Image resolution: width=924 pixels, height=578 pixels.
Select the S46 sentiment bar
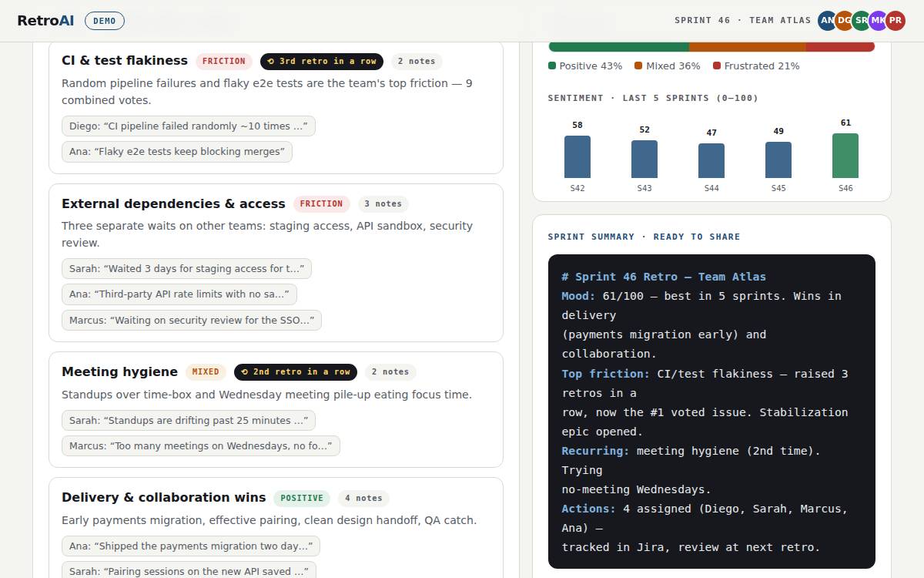click(x=845, y=156)
